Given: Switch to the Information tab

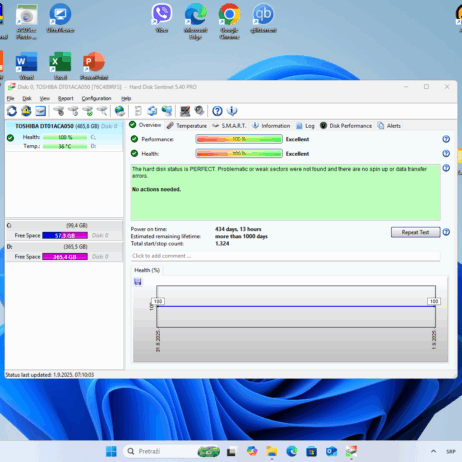Looking at the screenshot, I should click(271, 126).
